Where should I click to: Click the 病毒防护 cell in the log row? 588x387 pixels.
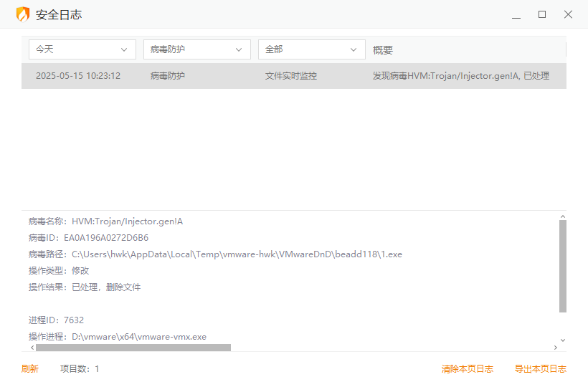pos(168,76)
